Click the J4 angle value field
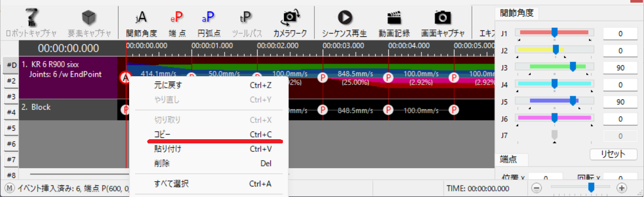The width and height of the screenshot is (644, 197). click(620, 85)
